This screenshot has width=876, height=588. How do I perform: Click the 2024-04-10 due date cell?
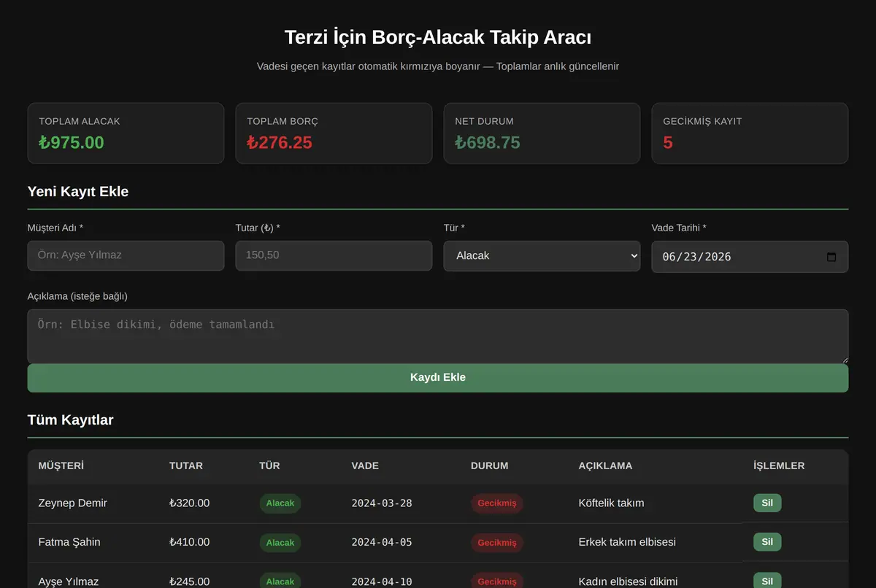pyautogui.click(x=382, y=581)
